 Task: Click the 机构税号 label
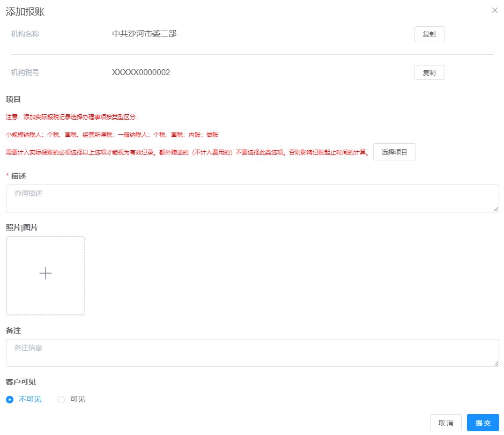coord(25,72)
